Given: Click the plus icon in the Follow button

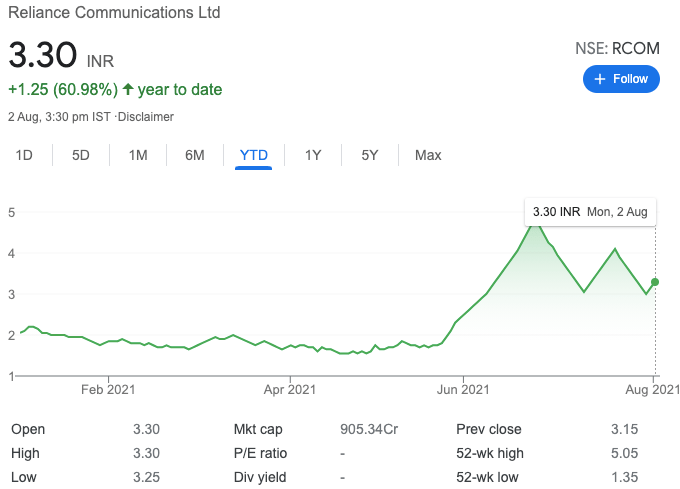Looking at the screenshot, I should click(600, 79).
